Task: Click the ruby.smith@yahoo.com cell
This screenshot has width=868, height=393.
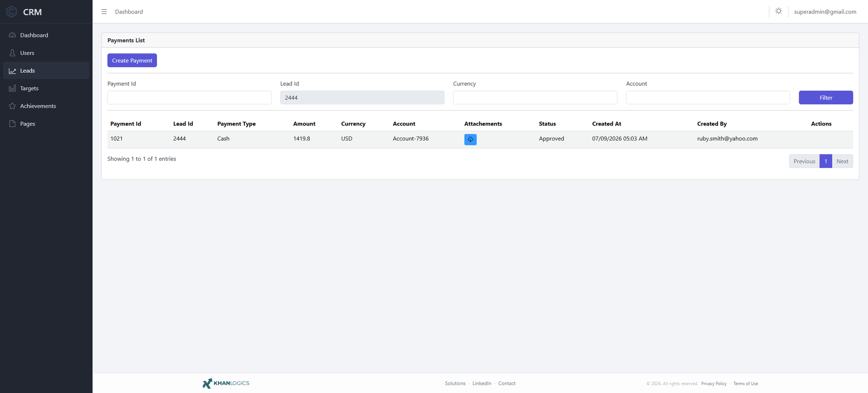Action: [x=727, y=139]
